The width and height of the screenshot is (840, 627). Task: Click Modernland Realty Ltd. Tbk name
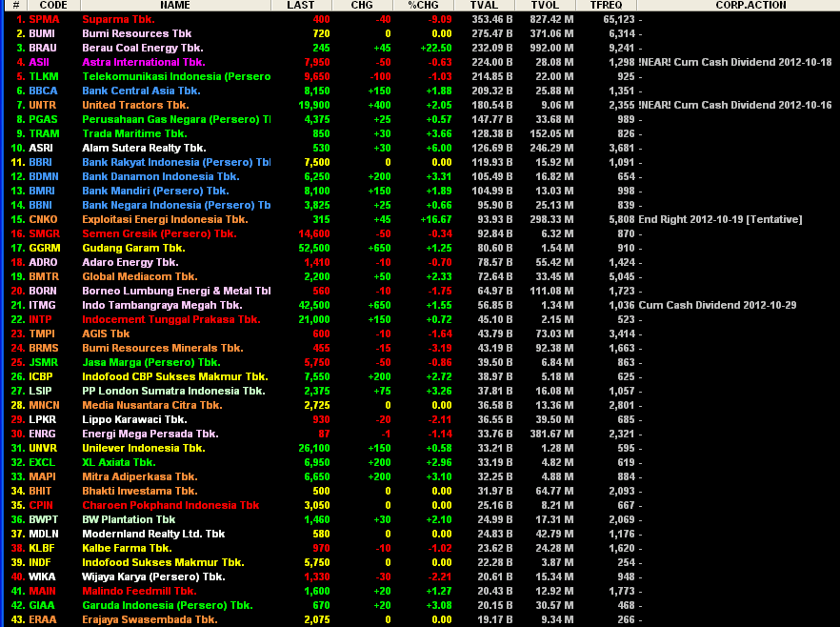click(x=153, y=534)
